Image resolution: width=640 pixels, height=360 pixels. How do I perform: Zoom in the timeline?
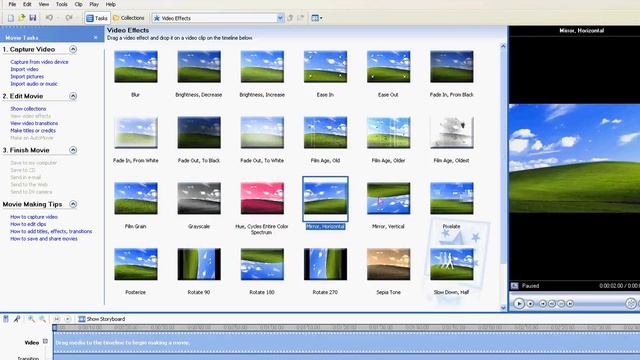(x=31, y=319)
